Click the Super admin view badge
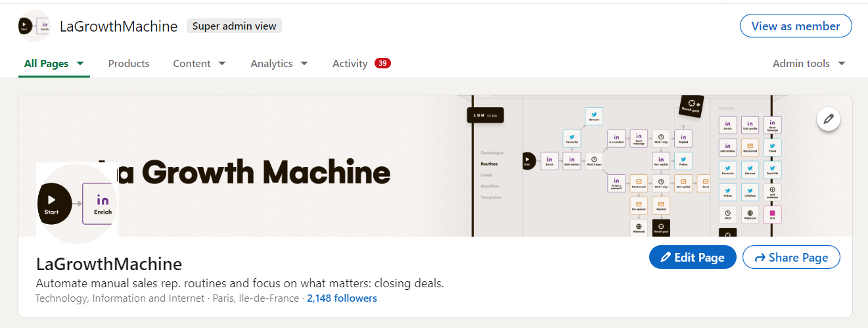The width and height of the screenshot is (868, 328). [235, 26]
